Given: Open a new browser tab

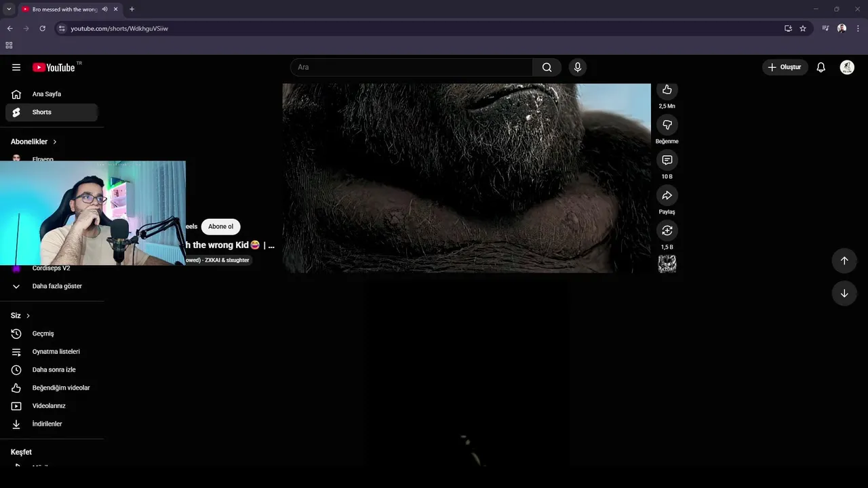Looking at the screenshot, I should pos(132,9).
